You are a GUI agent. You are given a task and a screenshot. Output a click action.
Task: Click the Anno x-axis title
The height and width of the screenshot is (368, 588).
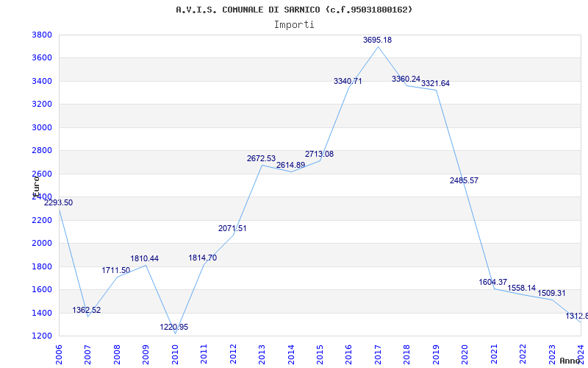(x=570, y=361)
